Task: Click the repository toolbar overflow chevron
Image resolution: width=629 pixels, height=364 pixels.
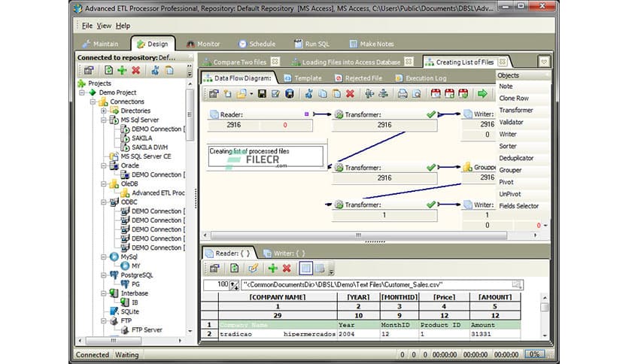Action: click(x=190, y=71)
